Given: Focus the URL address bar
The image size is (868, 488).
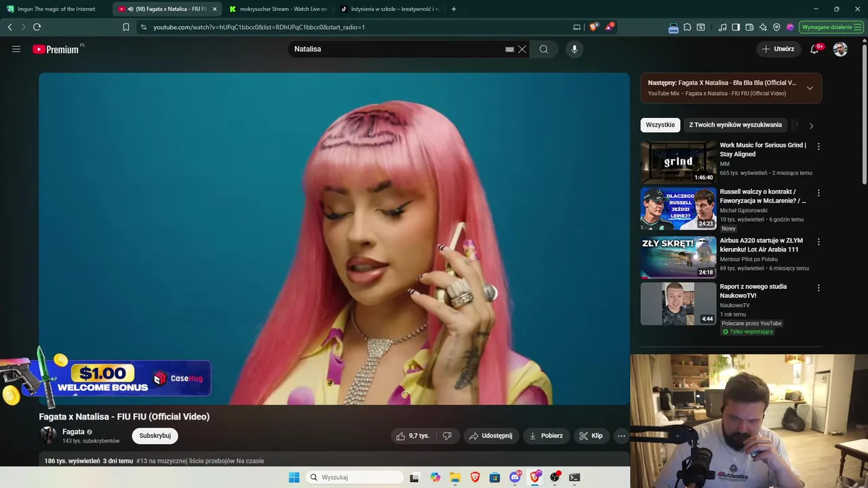Looking at the screenshot, I should click(x=359, y=27).
